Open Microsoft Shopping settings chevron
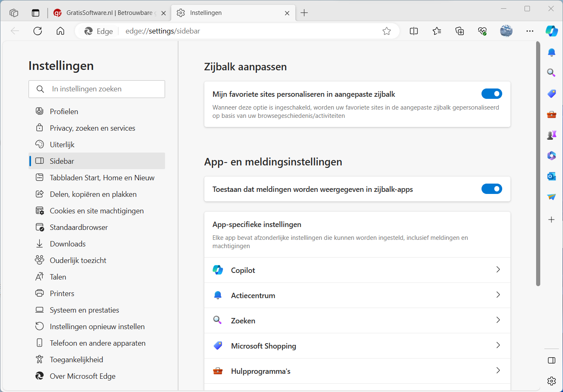Screen dimensions: 563x392 click(x=498, y=345)
